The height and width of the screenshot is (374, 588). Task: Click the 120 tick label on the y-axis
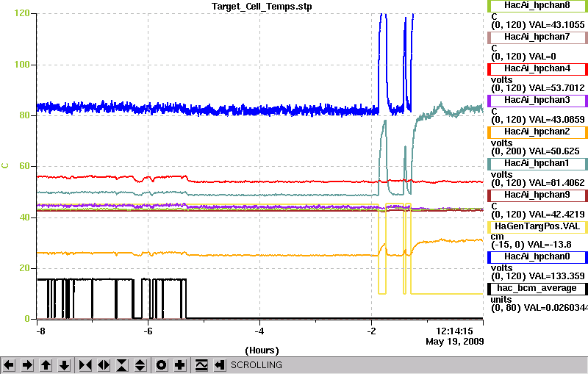tap(22, 13)
